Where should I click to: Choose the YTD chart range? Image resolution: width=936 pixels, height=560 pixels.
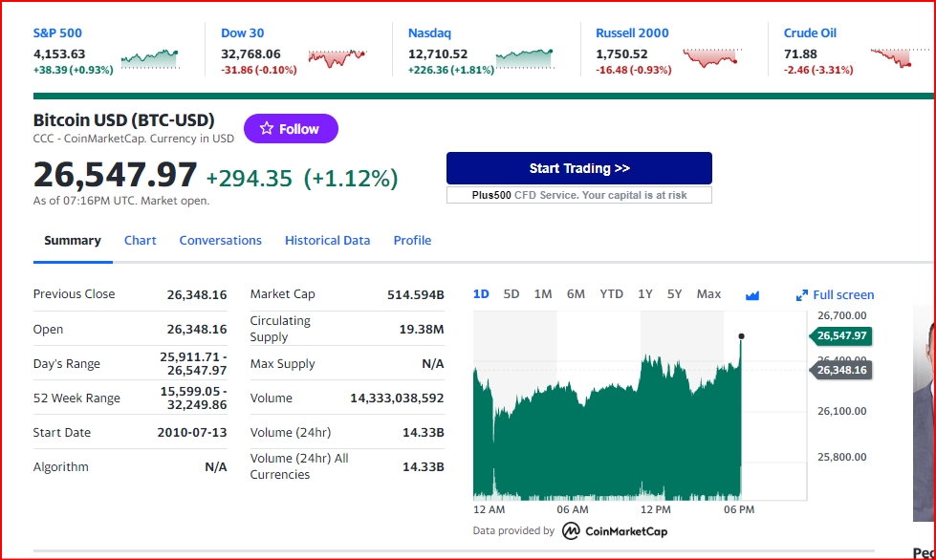click(611, 294)
